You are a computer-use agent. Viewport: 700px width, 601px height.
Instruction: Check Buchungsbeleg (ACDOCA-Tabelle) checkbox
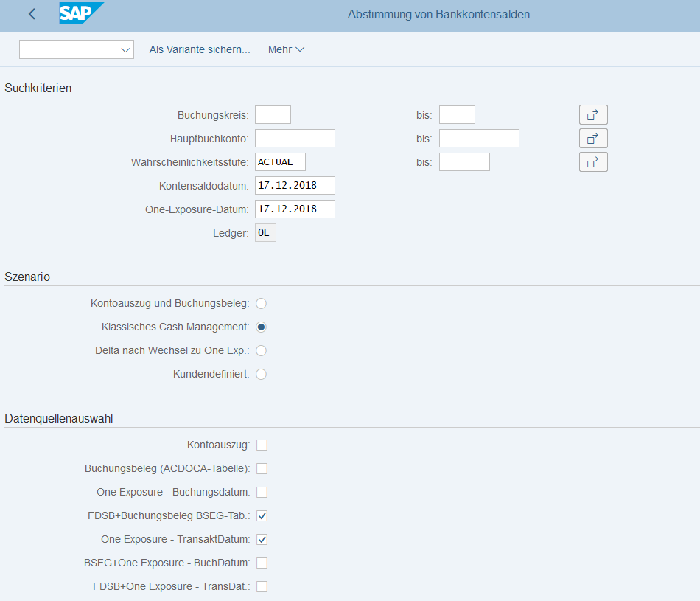click(262, 469)
